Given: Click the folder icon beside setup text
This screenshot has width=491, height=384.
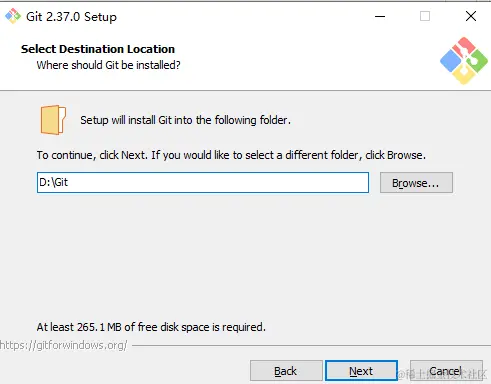Looking at the screenshot, I should click(53, 120).
